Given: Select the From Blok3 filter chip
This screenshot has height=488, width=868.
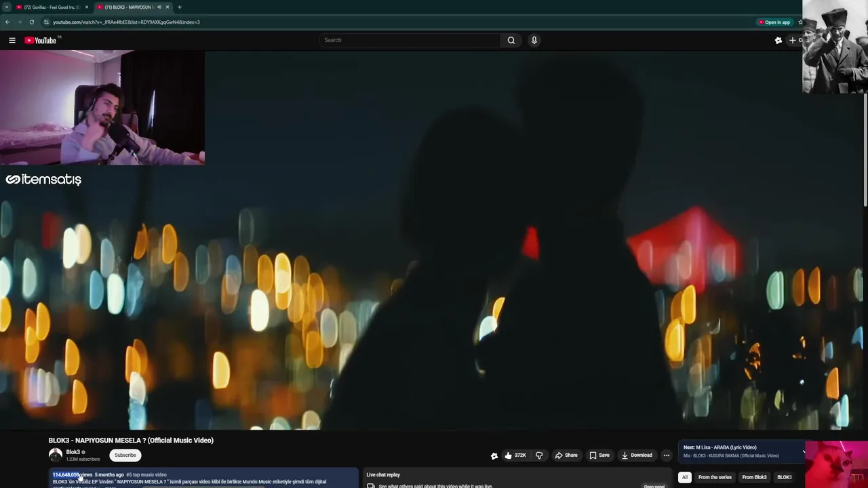Looking at the screenshot, I should click(x=754, y=477).
